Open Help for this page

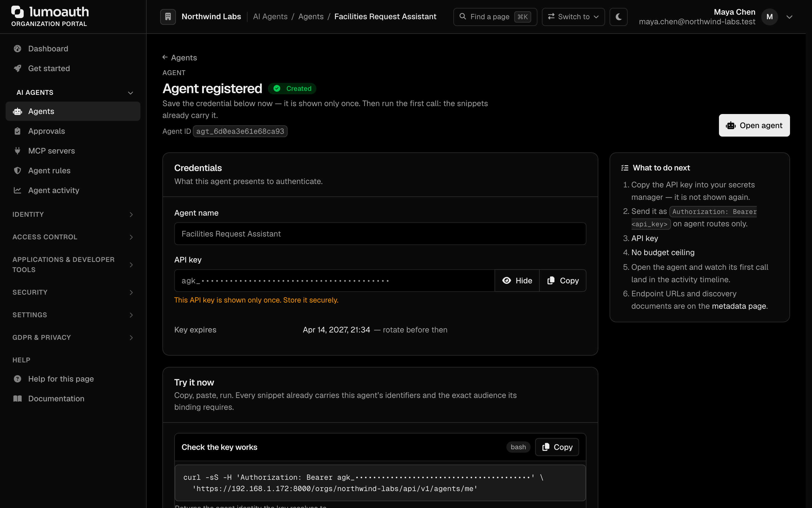73,379
